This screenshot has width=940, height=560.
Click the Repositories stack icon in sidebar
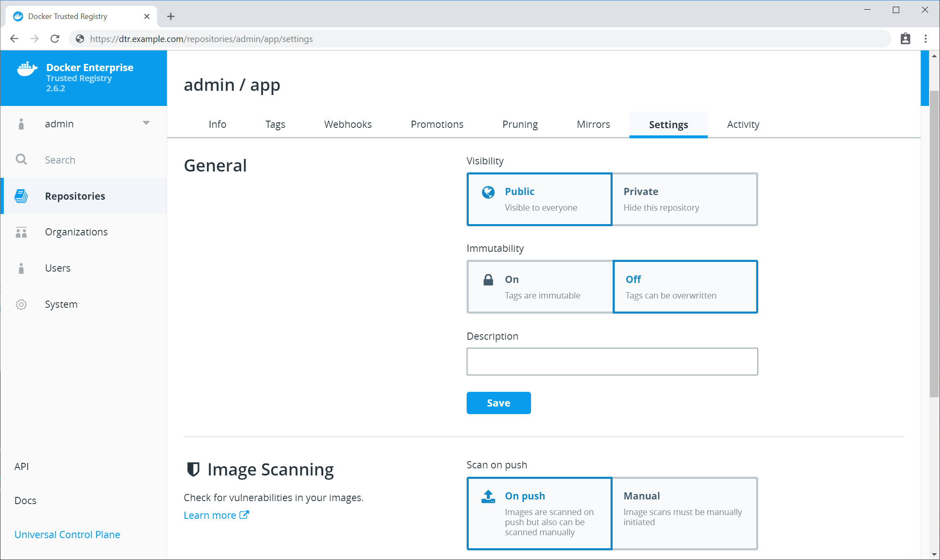coord(21,196)
